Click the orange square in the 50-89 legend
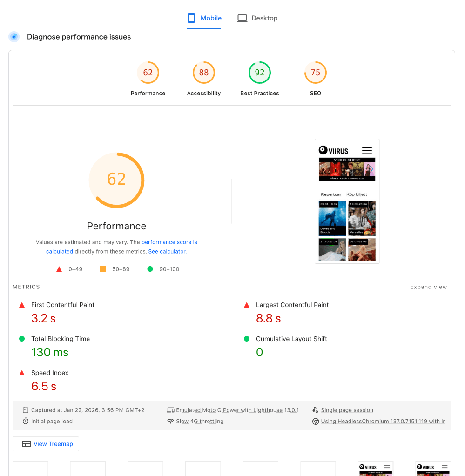This screenshot has height=476, width=465. [x=103, y=269]
